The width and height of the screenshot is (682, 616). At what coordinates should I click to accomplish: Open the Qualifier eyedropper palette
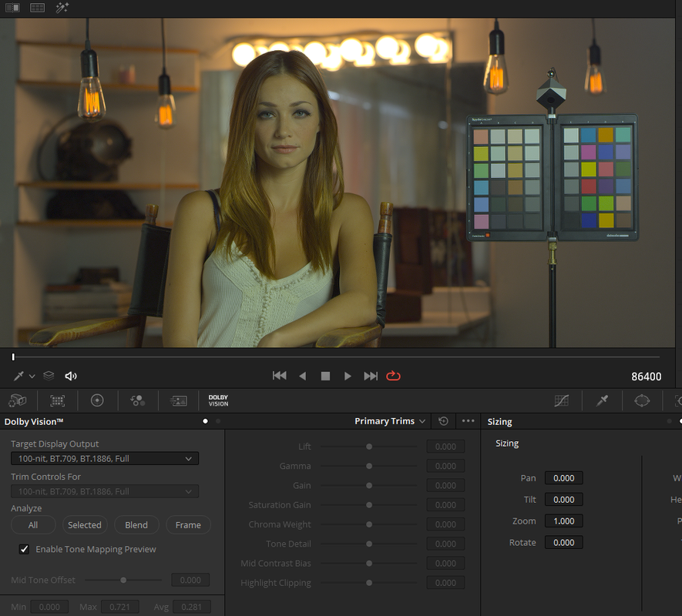[x=602, y=400]
